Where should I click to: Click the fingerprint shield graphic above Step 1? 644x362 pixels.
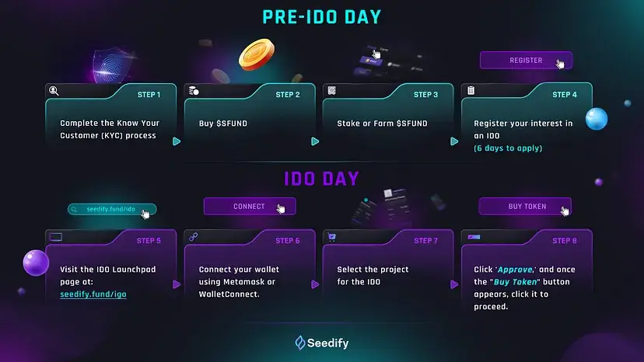[112, 65]
